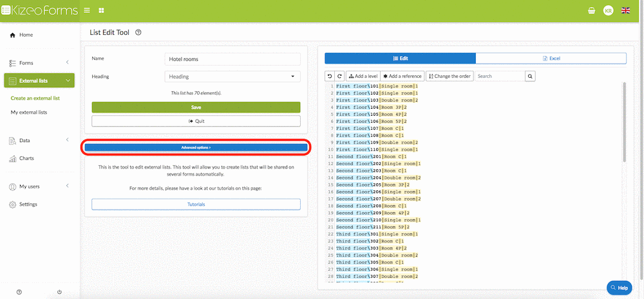Click Add a reference button

(402, 77)
